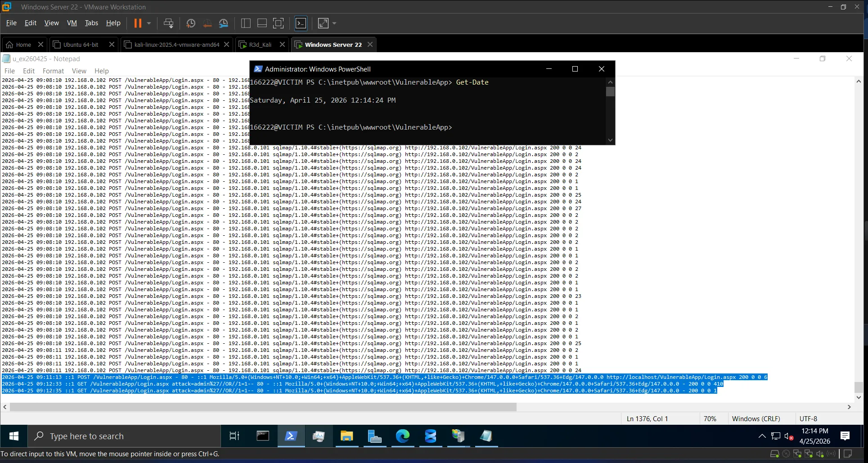Toggle the thumbnail bar icon
The height and width of the screenshot is (463, 868).
pos(262,23)
